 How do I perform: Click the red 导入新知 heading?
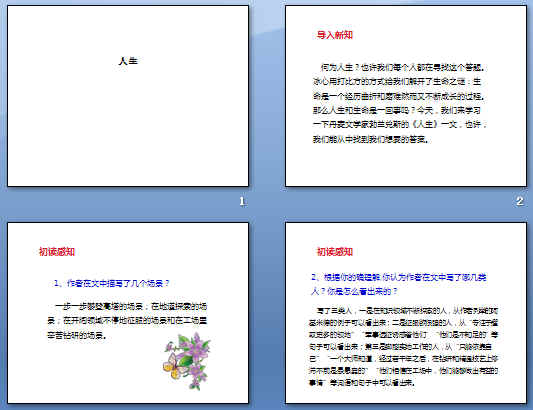click(x=334, y=35)
